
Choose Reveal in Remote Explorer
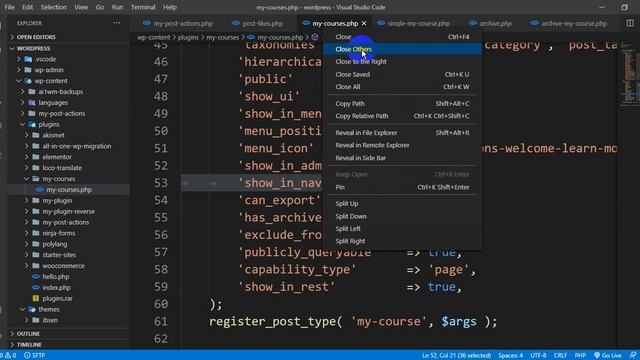(x=402, y=145)
